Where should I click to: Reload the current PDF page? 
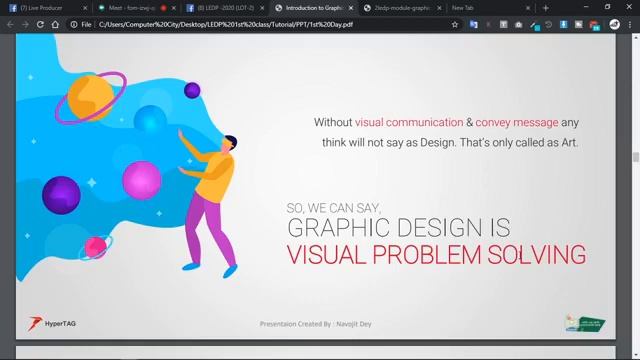tap(40, 24)
